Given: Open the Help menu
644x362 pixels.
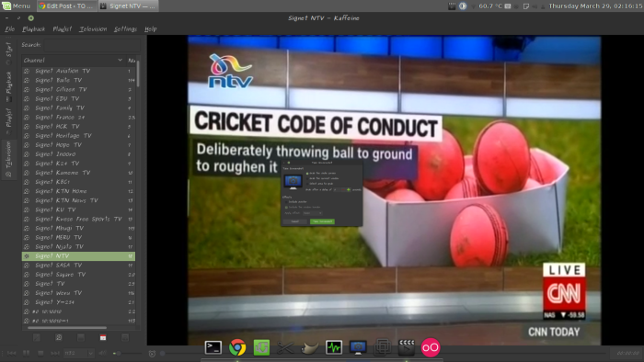Looking at the screenshot, I should tap(150, 29).
